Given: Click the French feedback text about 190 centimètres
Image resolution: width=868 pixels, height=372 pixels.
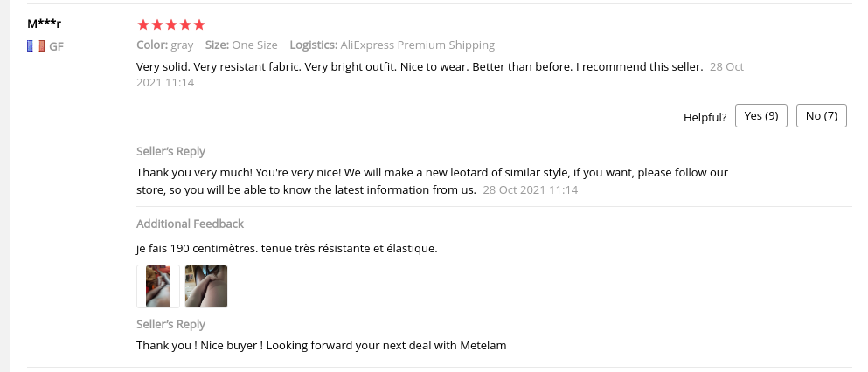Looking at the screenshot, I should click(x=287, y=249).
